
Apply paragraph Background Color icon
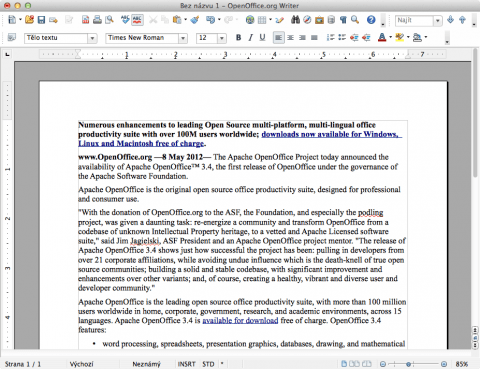coord(417,38)
